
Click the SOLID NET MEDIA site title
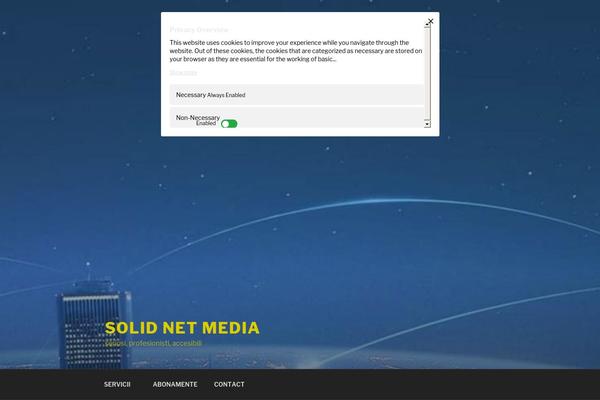[x=182, y=328]
